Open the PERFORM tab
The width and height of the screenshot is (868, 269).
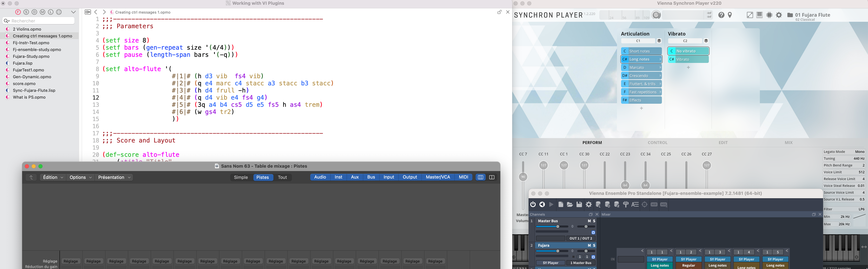(x=592, y=143)
